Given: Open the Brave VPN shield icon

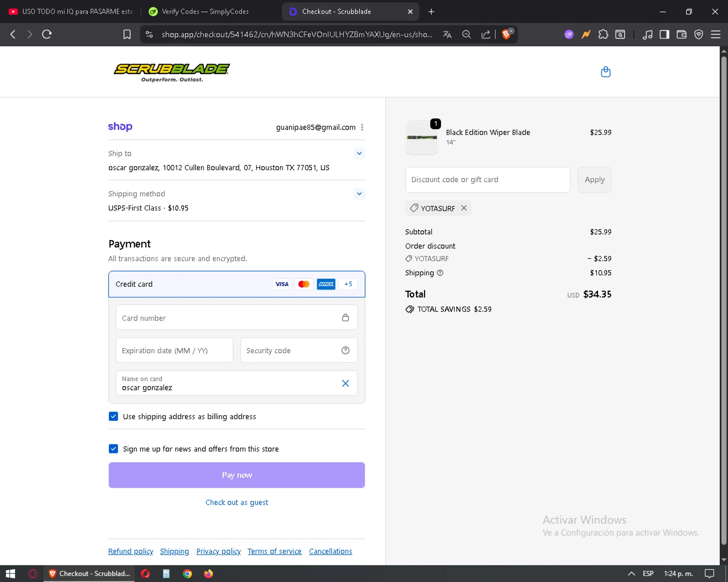Looking at the screenshot, I should point(698,34).
